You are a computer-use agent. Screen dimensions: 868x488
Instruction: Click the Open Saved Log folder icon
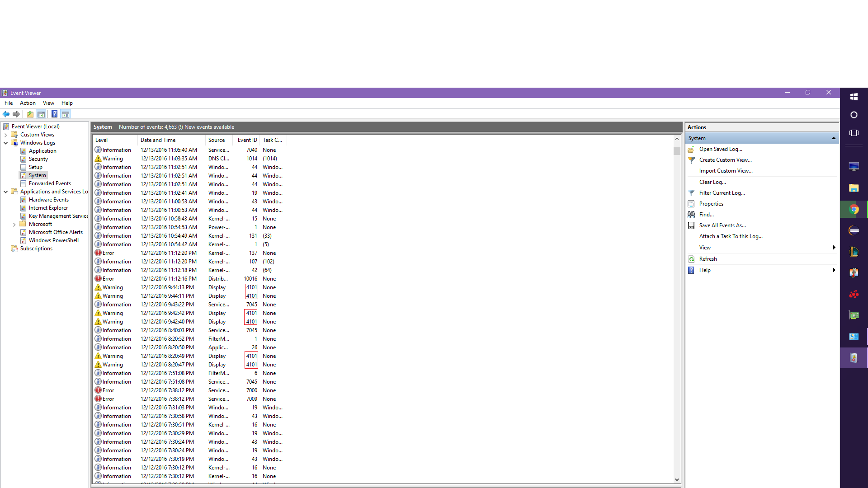(691, 149)
